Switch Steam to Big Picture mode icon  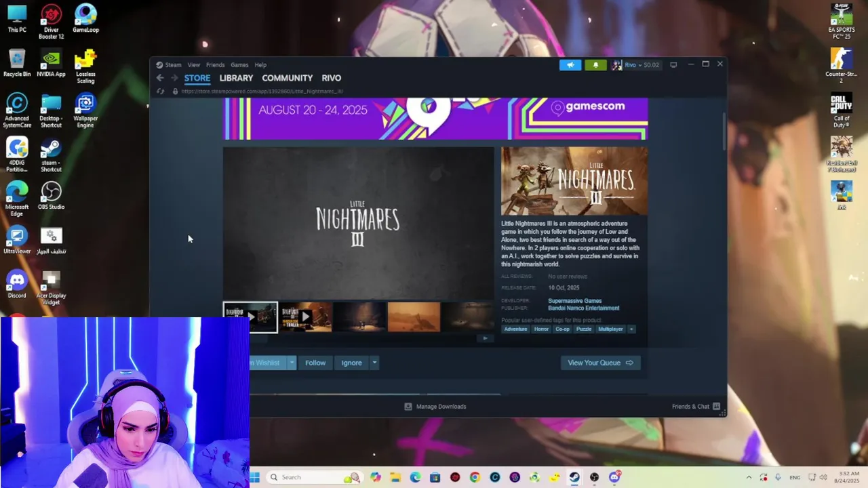(673, 65)
